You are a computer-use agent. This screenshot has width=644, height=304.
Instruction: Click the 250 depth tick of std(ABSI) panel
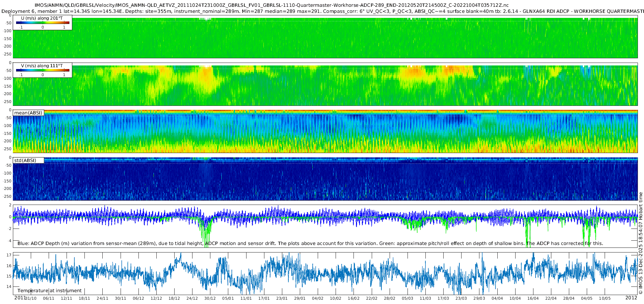click(7, 196)
